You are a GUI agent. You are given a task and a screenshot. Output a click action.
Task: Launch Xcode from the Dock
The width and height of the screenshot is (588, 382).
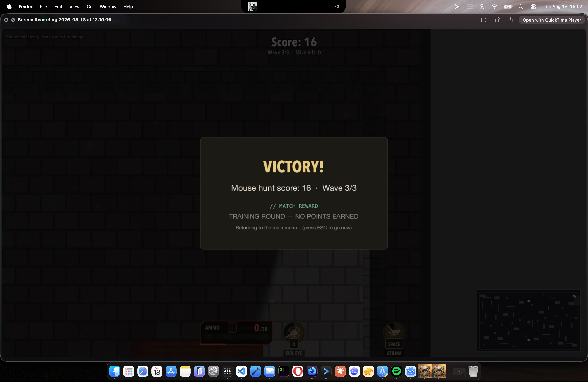click(255, 371)
